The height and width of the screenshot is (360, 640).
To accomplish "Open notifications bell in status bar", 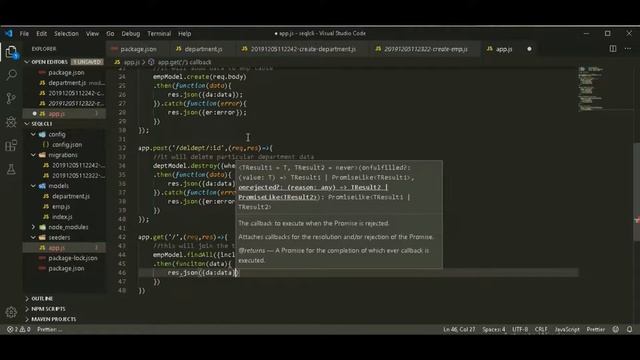I will click(x=629, y=329).
